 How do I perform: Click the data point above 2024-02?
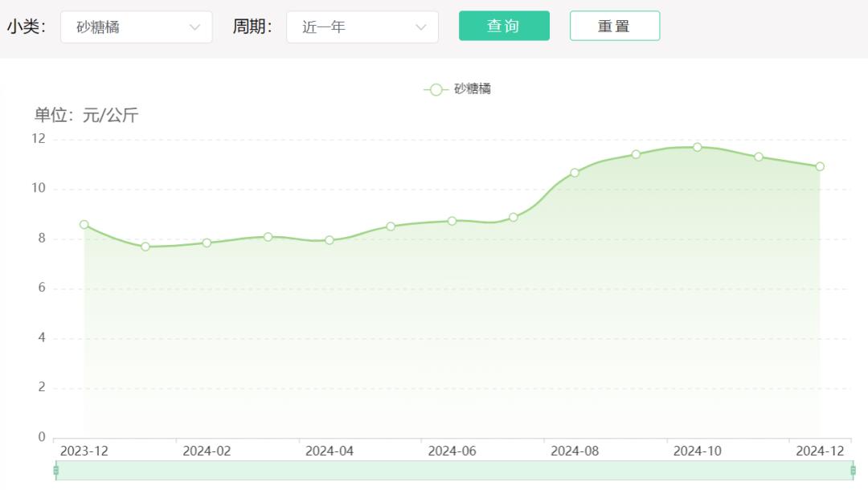[x=207, y=243]
